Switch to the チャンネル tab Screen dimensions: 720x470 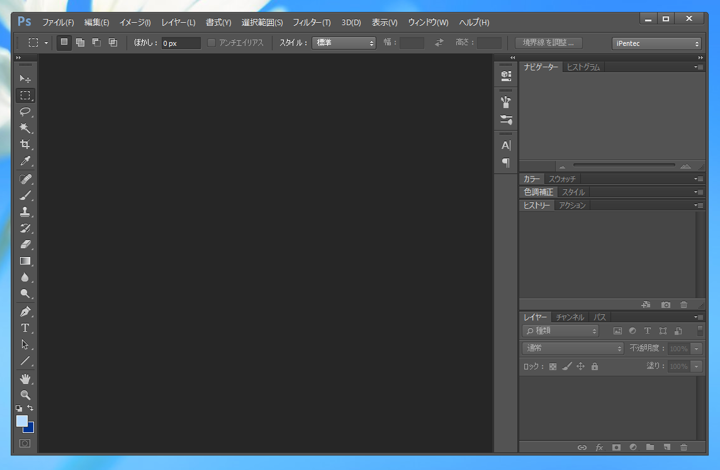click(570, 318)
